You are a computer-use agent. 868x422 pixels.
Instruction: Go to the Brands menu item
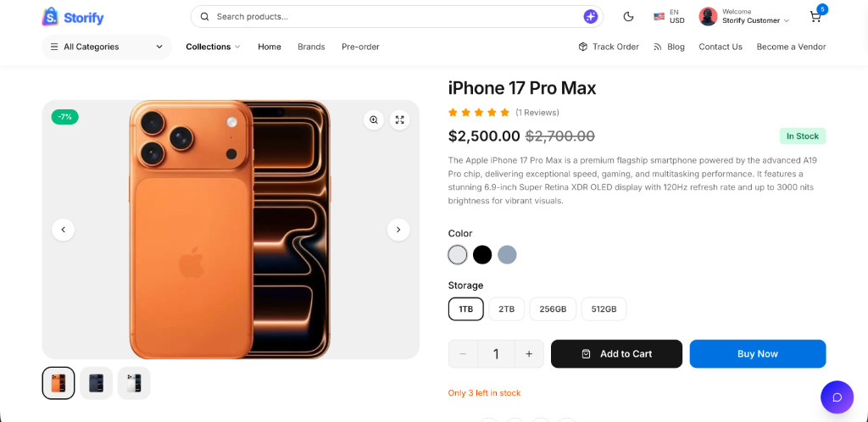[x=311, y=47]
